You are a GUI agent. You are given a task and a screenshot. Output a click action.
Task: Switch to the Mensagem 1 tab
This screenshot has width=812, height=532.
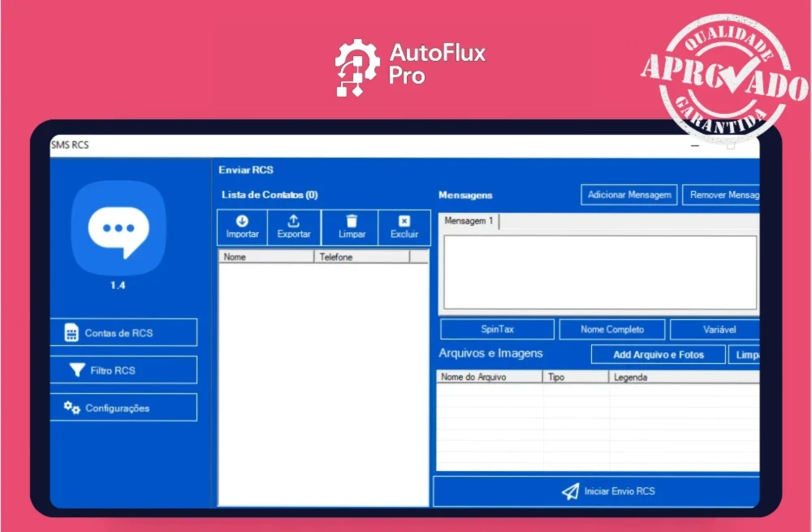tap(469, 221)
